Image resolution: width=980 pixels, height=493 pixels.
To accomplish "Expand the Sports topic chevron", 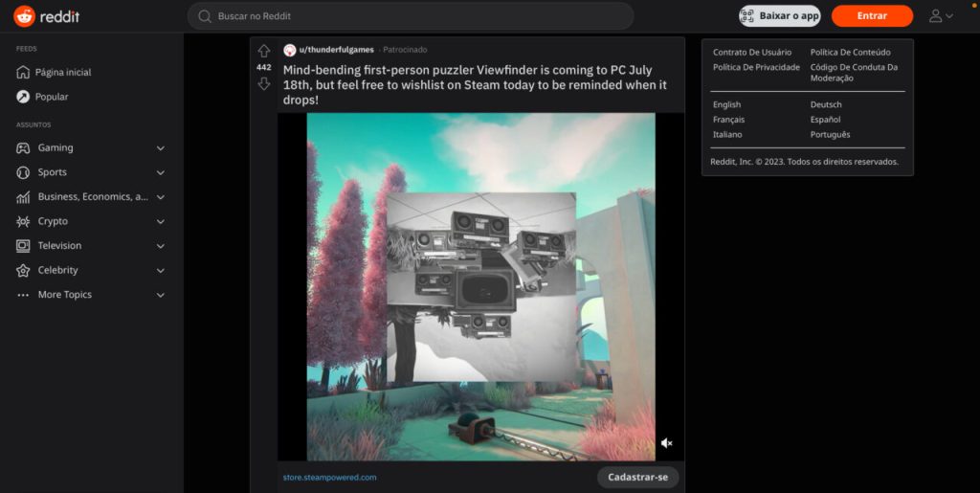I will 161,173.
